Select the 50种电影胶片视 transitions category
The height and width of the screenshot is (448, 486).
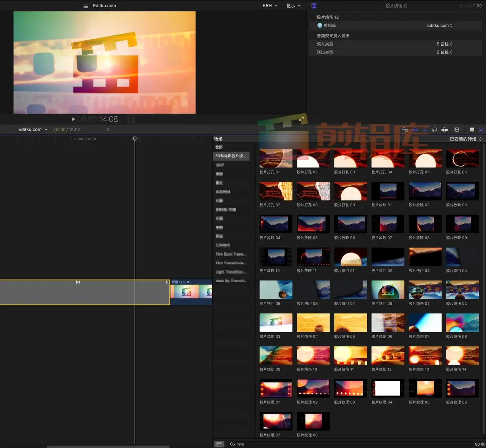click(x=231, y=156)
